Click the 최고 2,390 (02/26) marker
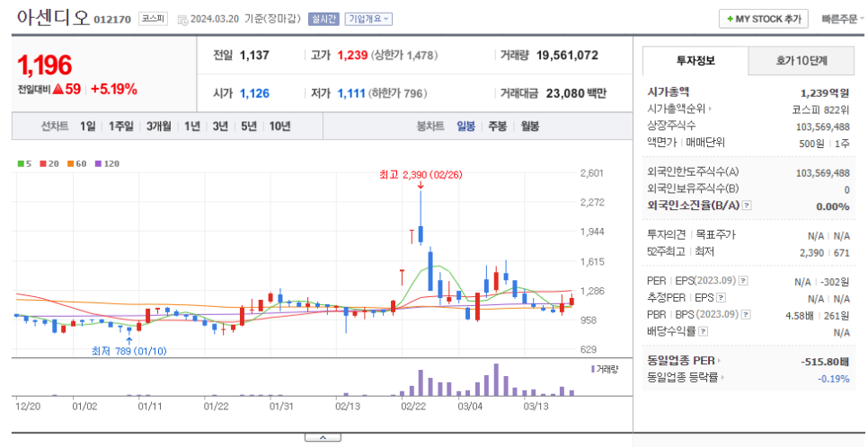The width and height of the screenshot is (868, 447). [421, 174]
